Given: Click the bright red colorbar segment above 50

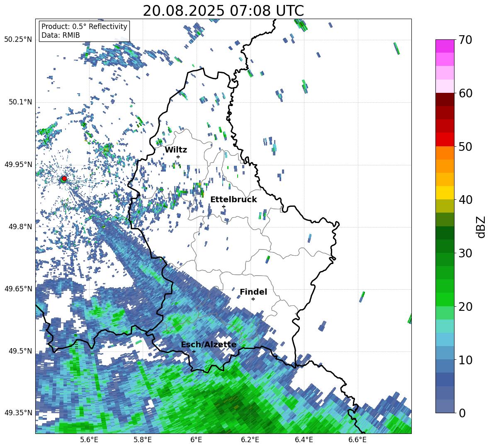Looking at the screenshot, I should (x=445, y=140).
